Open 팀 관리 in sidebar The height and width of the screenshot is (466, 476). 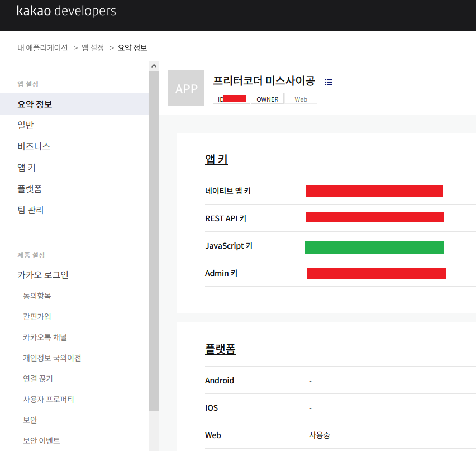[x=31, y=210]
